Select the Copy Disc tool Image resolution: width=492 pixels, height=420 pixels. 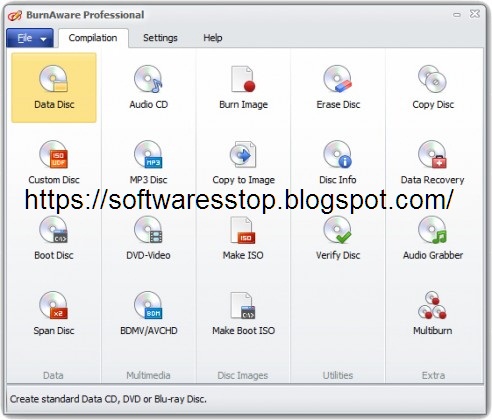(433, 88)
